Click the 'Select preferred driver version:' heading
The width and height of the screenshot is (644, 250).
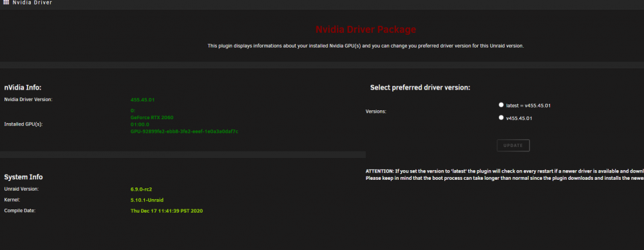click(x=420, y=88)
